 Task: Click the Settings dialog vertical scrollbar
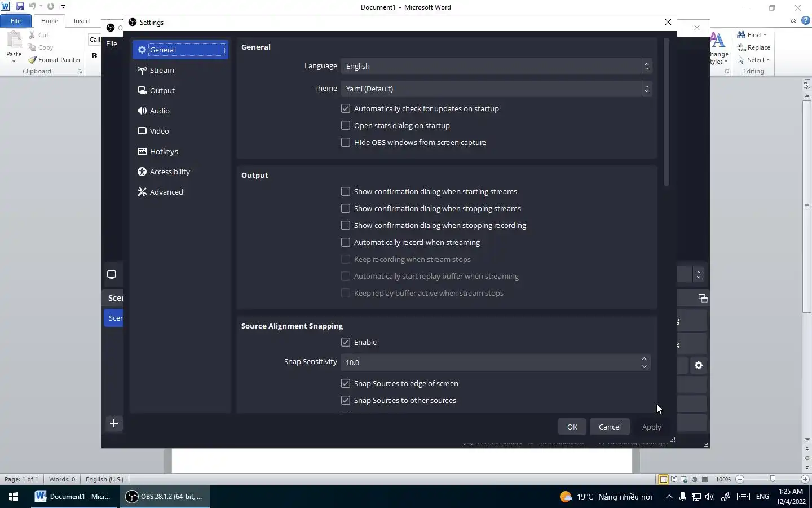click(x=667, y=112)
